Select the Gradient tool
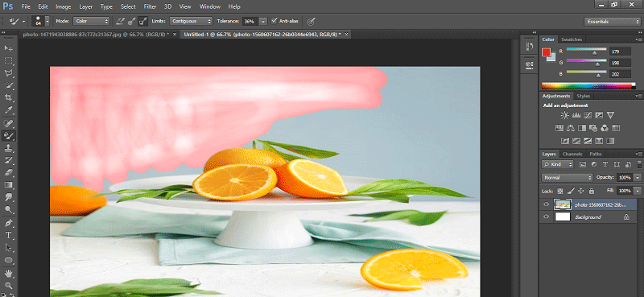 point(8,185)
